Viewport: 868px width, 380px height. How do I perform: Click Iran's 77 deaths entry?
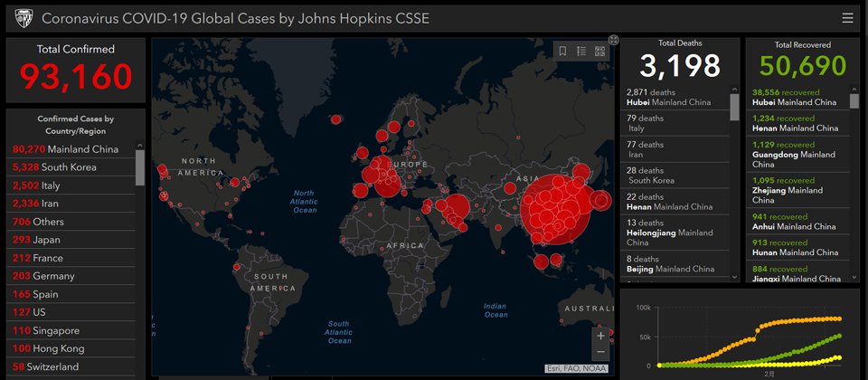(675, 149)
